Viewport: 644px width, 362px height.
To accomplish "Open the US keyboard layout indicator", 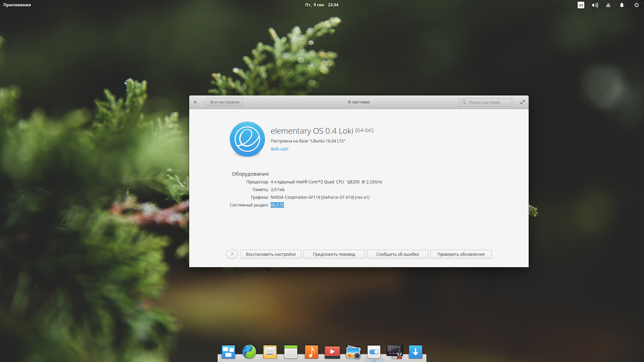I will [x=581, y=5].
